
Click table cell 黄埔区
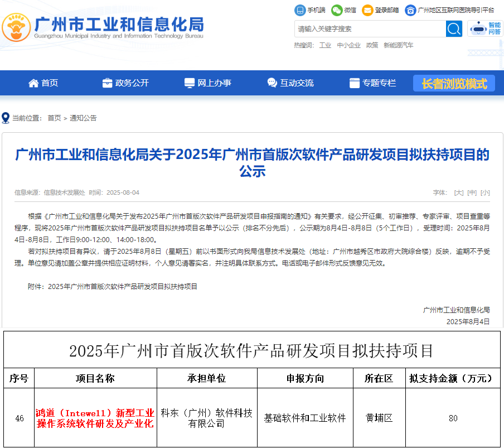(x=379, y=418)
